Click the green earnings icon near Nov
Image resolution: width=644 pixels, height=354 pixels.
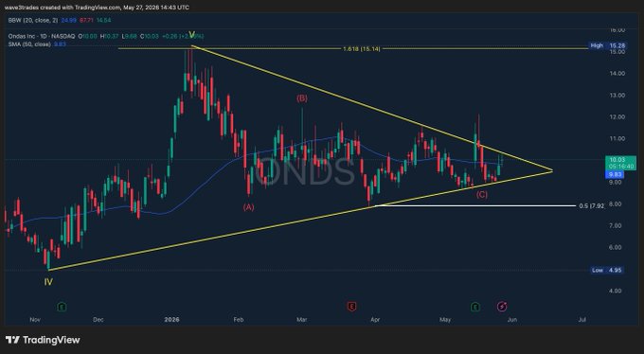tap(63, 307)
